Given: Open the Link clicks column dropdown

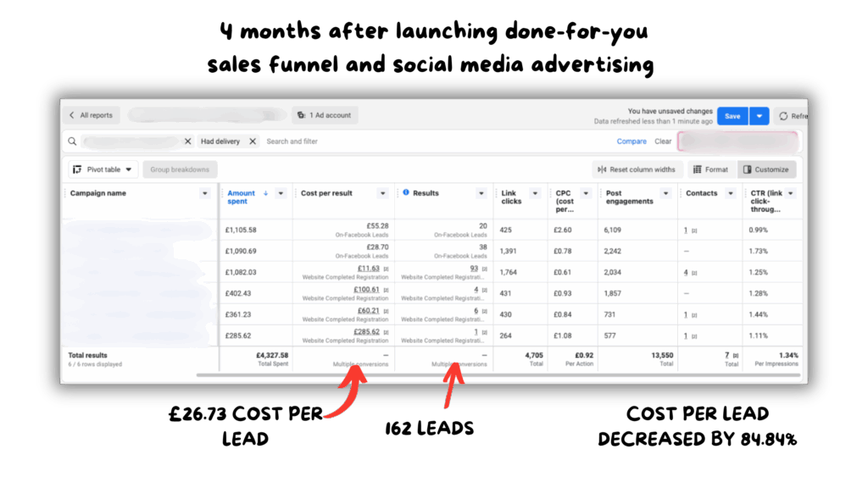Looking at the screenshot, I should pos(533,193).
